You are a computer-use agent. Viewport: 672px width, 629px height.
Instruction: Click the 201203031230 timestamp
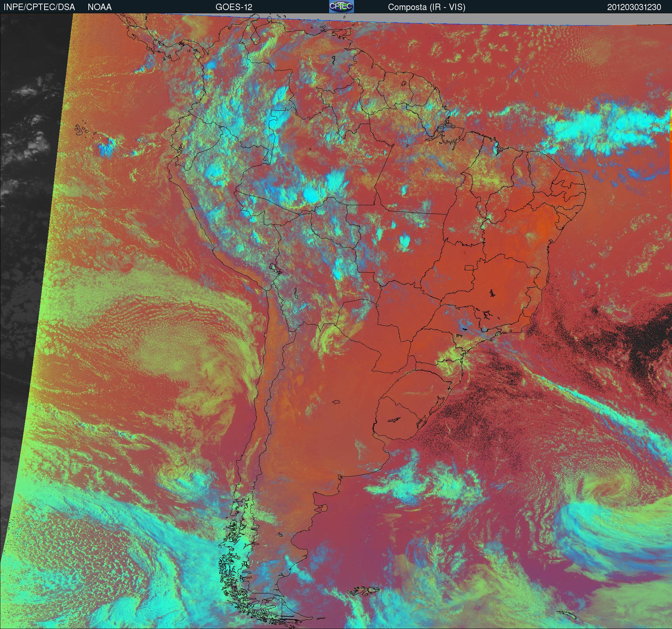click(634, 7)
